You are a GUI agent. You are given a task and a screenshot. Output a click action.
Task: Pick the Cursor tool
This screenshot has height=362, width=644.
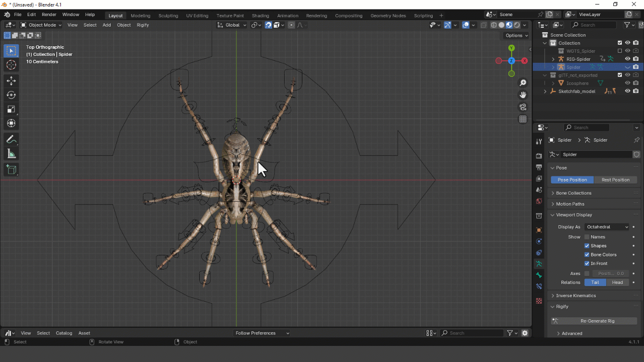click(x=11, y=65)
